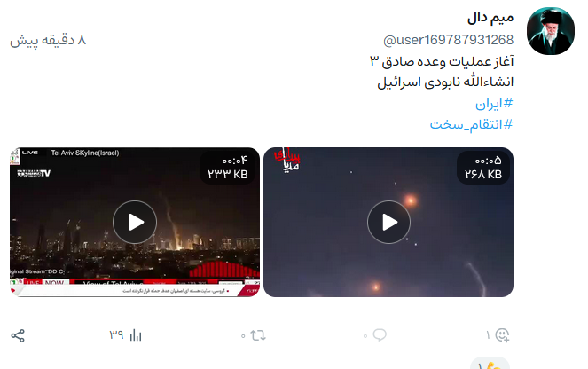Open the @user169787931268 handle
Screen dimensions: 588x369
(448, 40)
